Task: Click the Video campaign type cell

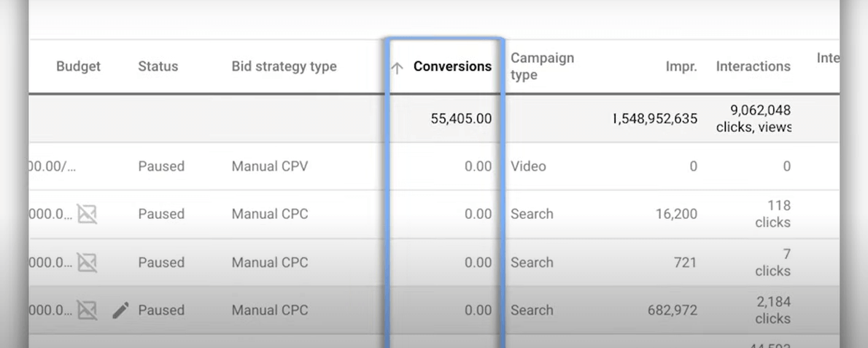Action: 528,166
